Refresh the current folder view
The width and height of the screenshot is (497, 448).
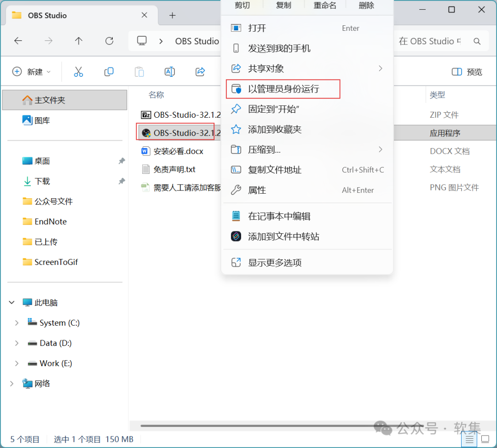coord(110,41)
